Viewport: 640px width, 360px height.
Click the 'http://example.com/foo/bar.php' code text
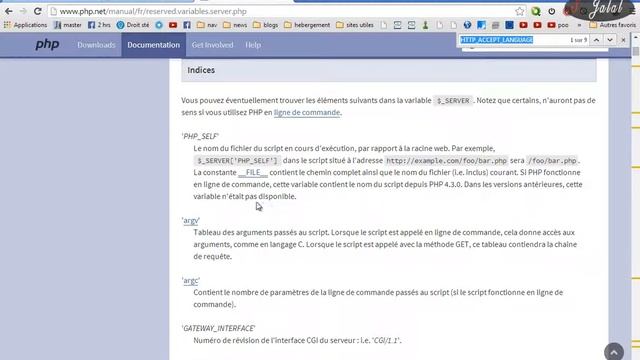pos(447,161)
